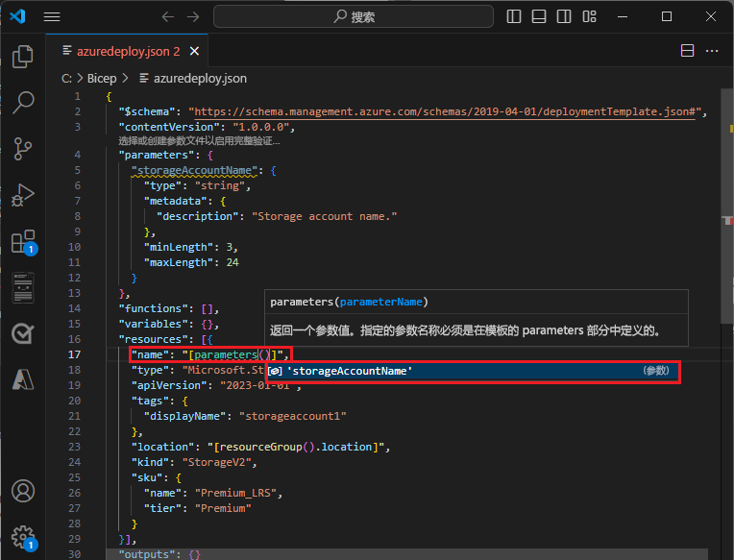Click parameterName in the signature hint

click(x=381, y=303)
